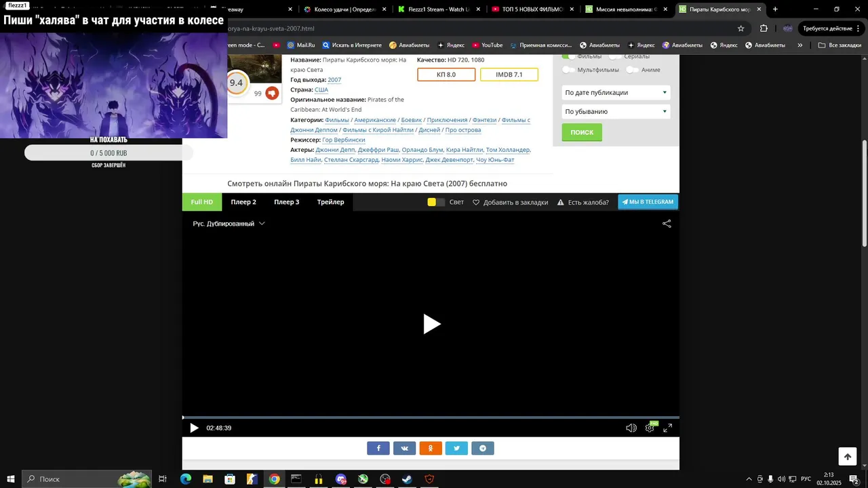Open Microsoft Store from the taskbar

pos(230,479)
